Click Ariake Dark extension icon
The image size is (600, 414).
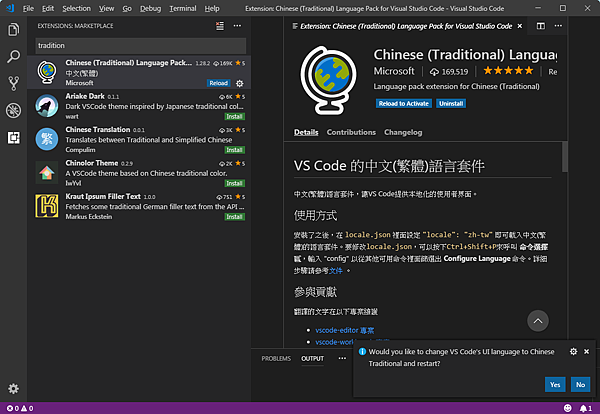(47, 106)
